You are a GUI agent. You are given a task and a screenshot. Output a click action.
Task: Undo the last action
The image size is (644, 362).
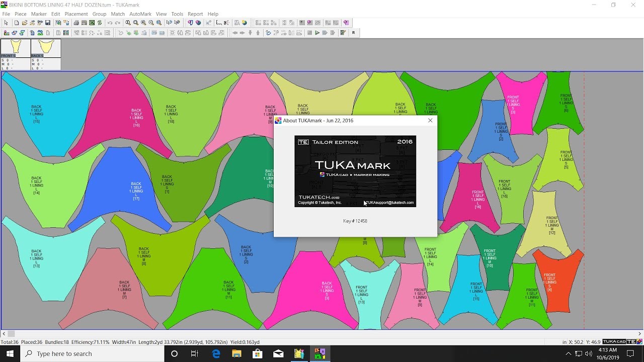110,23
